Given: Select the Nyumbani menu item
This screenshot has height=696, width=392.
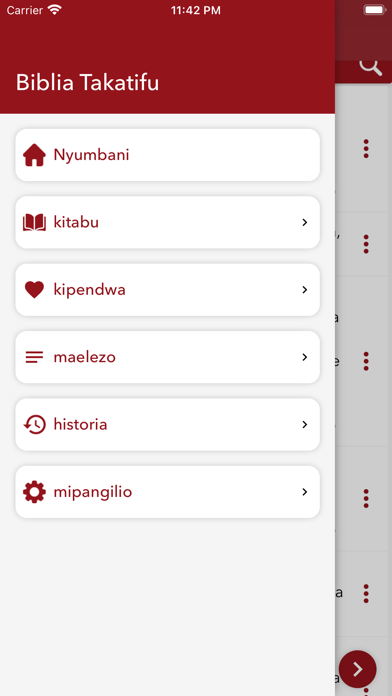Looking at the screenshot, I should (168, 155).
